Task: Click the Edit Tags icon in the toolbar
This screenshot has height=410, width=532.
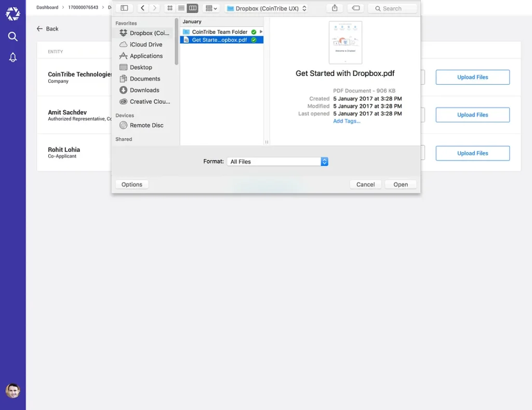Action: tap(356, 8)
